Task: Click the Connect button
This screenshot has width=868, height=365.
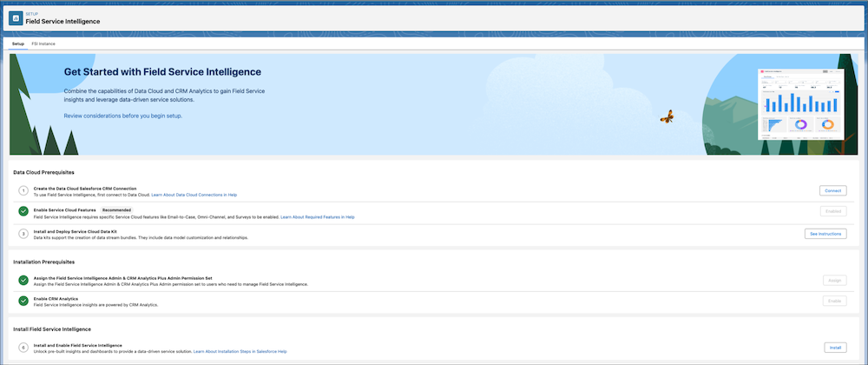Action: tap(832, 190)
